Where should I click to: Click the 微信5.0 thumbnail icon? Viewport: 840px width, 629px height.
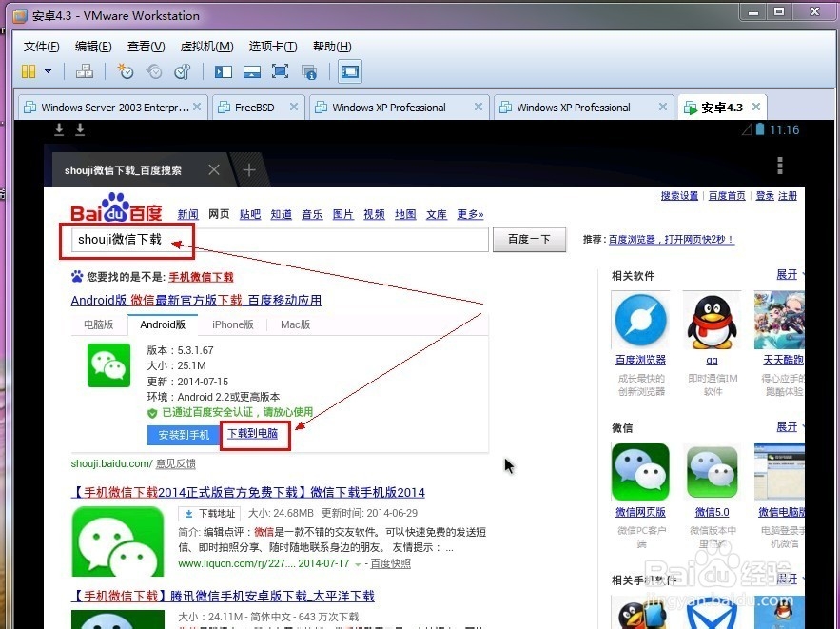coord(712,472)
